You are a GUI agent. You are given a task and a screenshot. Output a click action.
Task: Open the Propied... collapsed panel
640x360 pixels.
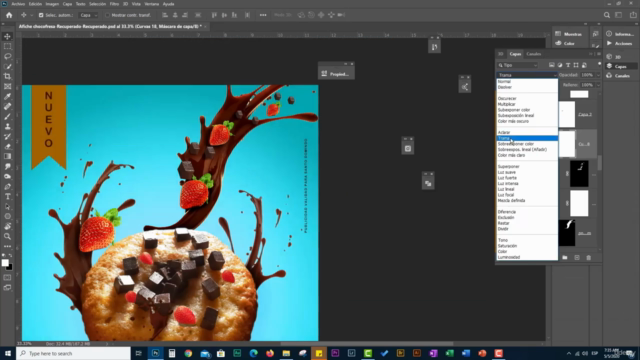[x=336, y=74]
